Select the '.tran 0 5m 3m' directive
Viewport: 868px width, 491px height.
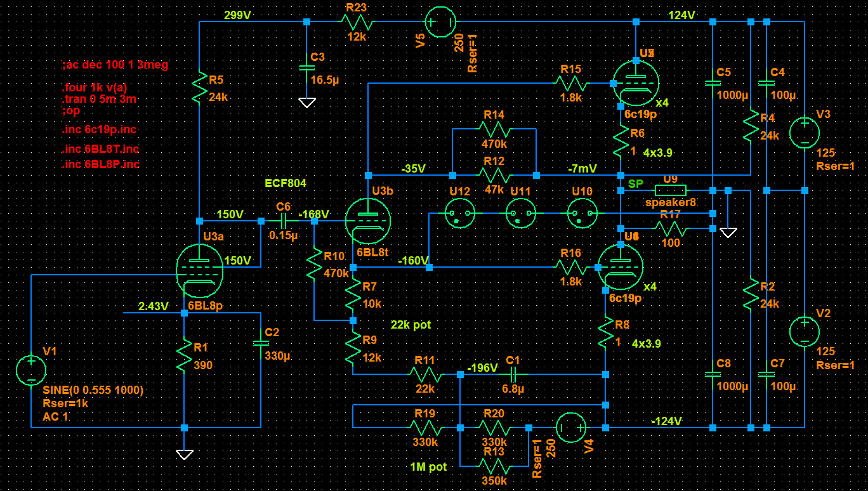point(99,99)
